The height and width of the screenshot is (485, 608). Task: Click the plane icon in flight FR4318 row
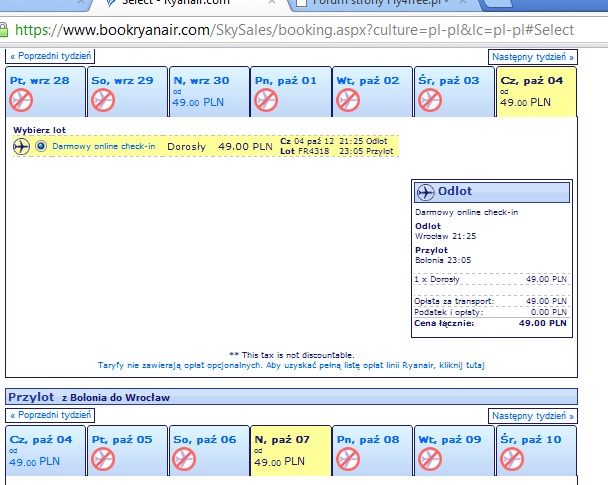tap(21, 147)
